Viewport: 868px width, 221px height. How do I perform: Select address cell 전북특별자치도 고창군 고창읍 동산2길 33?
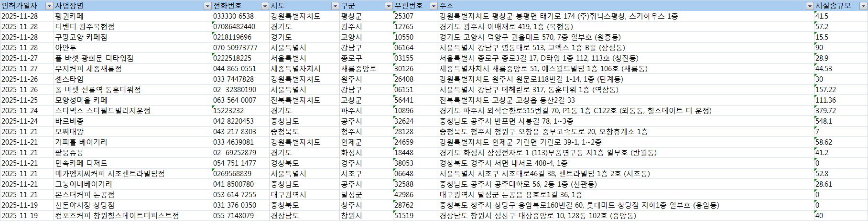tap(626, 100)
